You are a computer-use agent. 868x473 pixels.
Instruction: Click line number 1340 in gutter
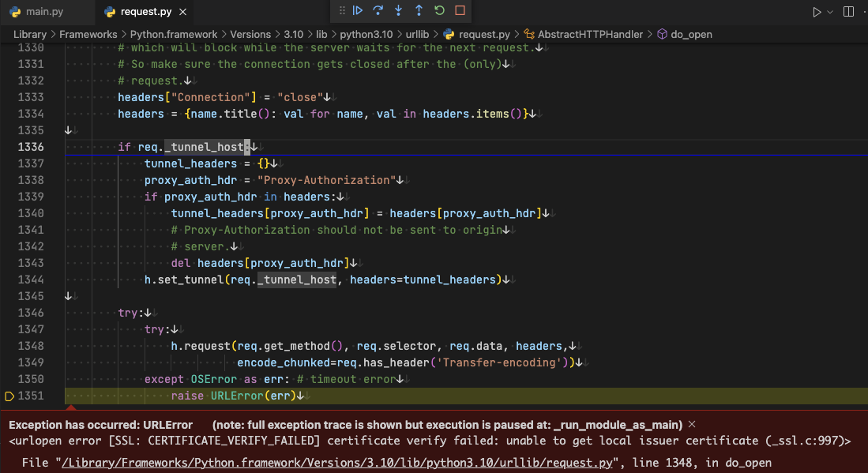coord(31,213)
